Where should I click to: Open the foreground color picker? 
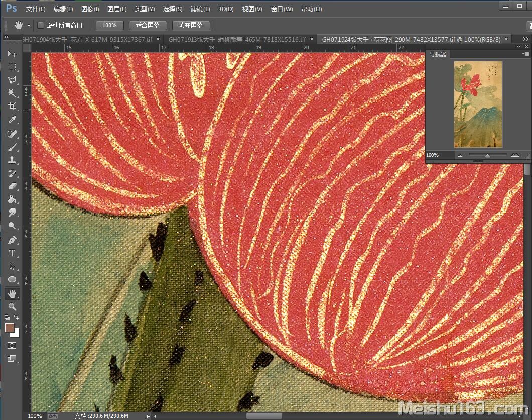click(x=9, y=328)
